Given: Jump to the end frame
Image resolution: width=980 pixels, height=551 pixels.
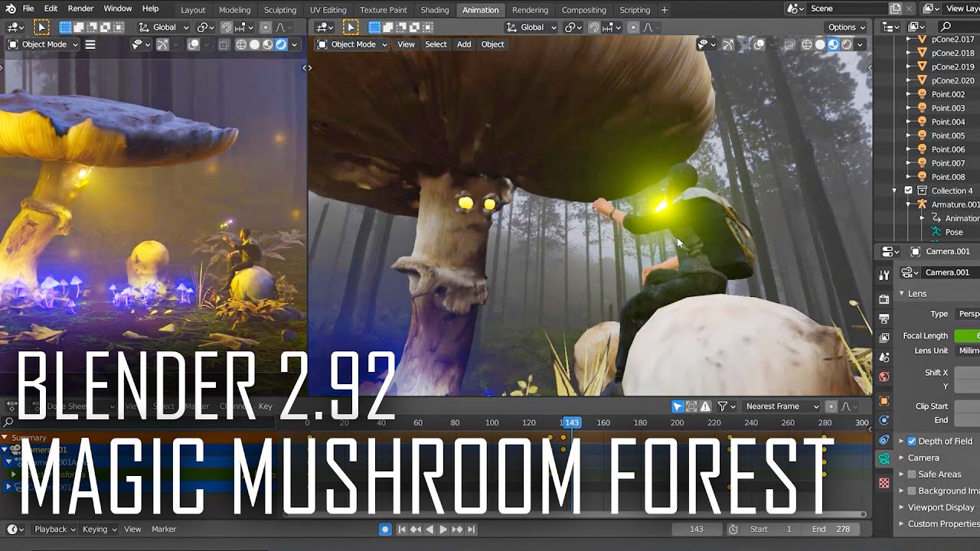Looking at the screenshot, I should 472,529.
